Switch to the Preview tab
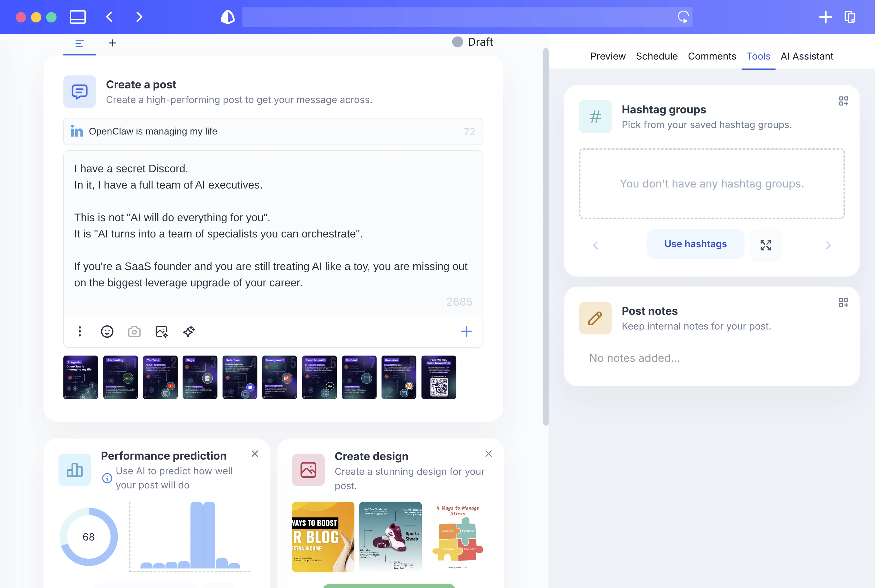This screenshot has height=588, width=875. (608, 56)
